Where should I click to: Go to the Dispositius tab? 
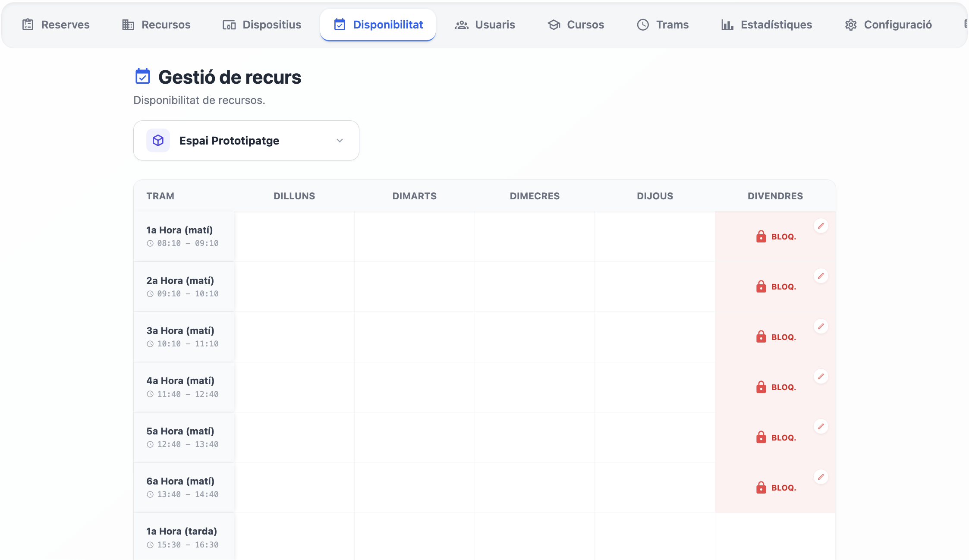262,25
